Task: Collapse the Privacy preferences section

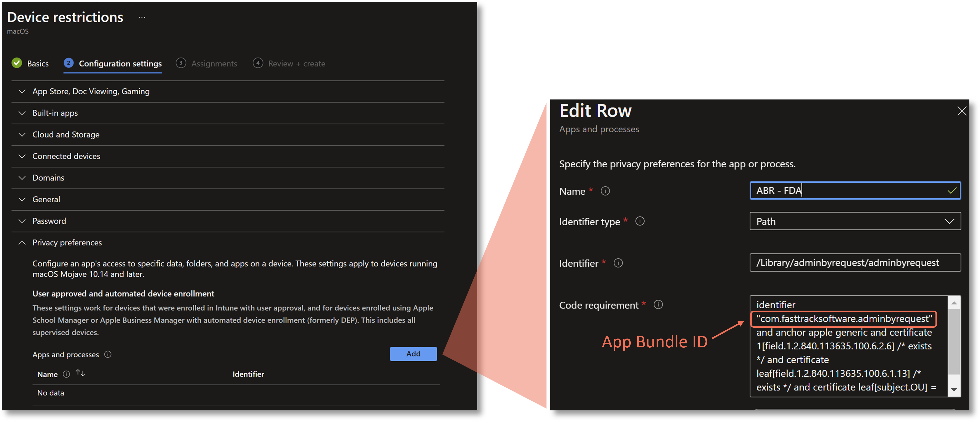Action: point(228,243)
